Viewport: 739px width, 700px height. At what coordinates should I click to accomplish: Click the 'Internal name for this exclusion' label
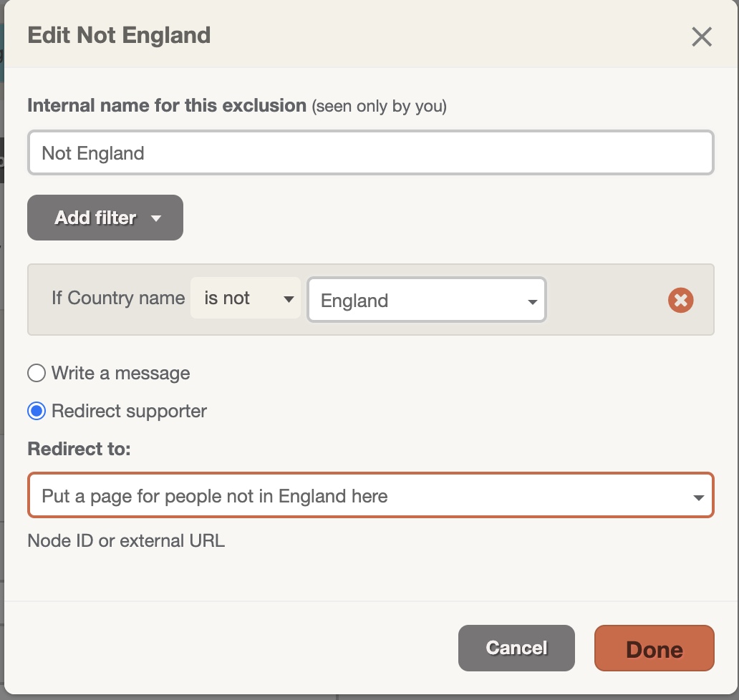coord(168,105)
